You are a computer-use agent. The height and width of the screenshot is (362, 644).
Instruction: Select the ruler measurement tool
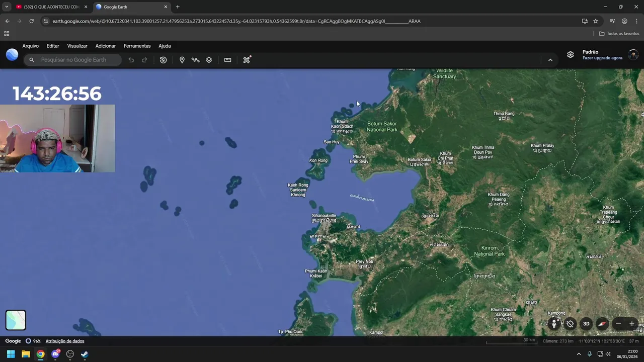click(227, 60)
